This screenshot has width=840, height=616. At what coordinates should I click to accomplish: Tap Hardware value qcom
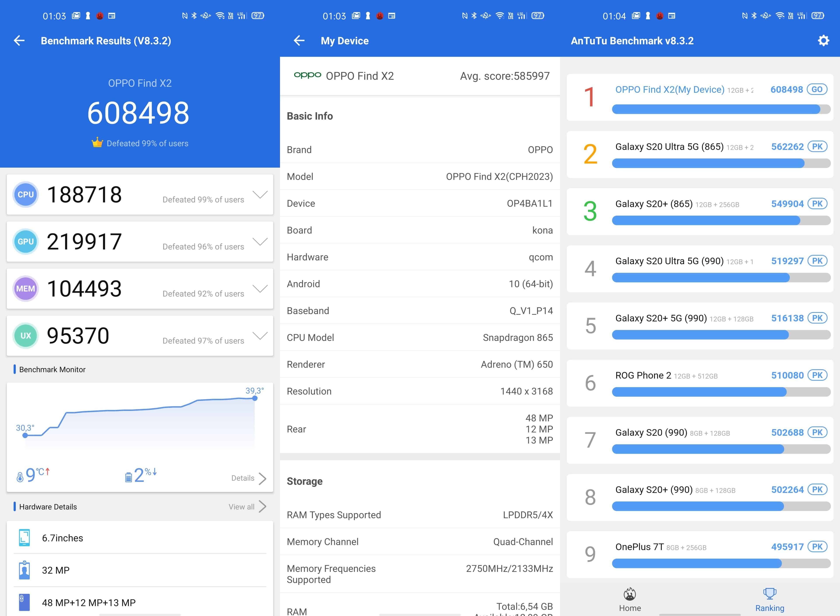pyautogui.click(x=541, y=257)
